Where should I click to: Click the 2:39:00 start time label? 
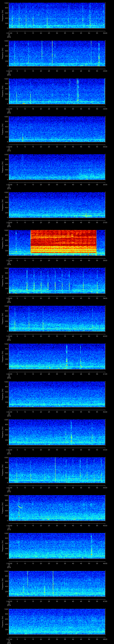tap(9, 336)
